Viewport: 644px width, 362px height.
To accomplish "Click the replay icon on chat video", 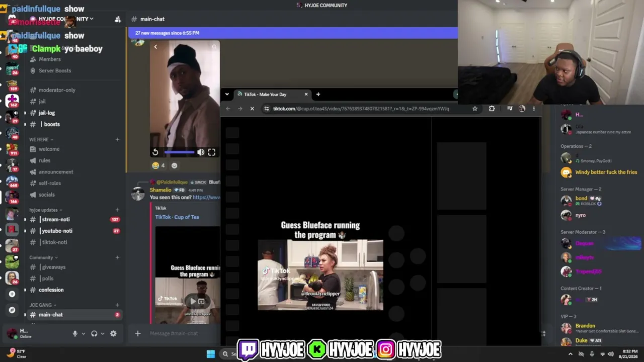I will [x=155, y=152].
